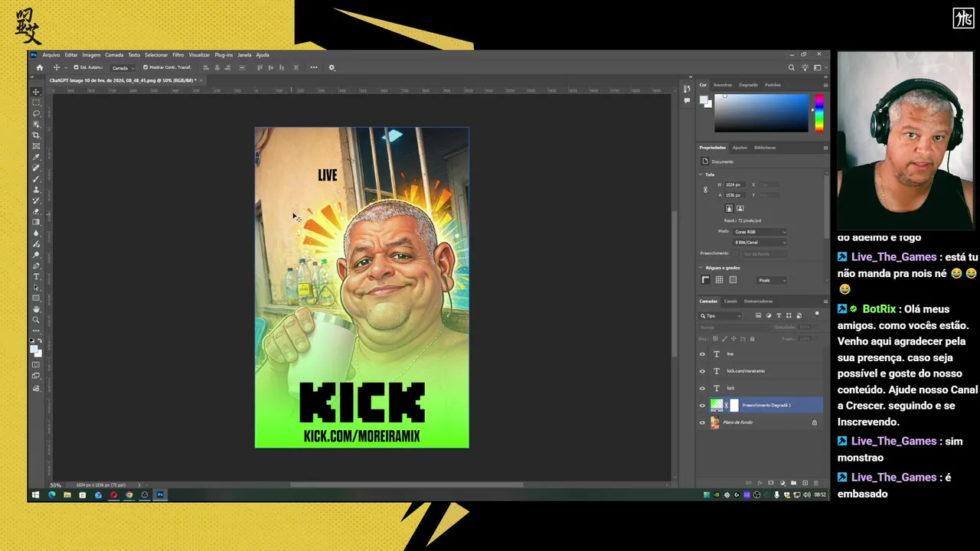This screenshot has width=980, height=551.
Task: Open the three-dots more align options
Action: coord(313,67)
